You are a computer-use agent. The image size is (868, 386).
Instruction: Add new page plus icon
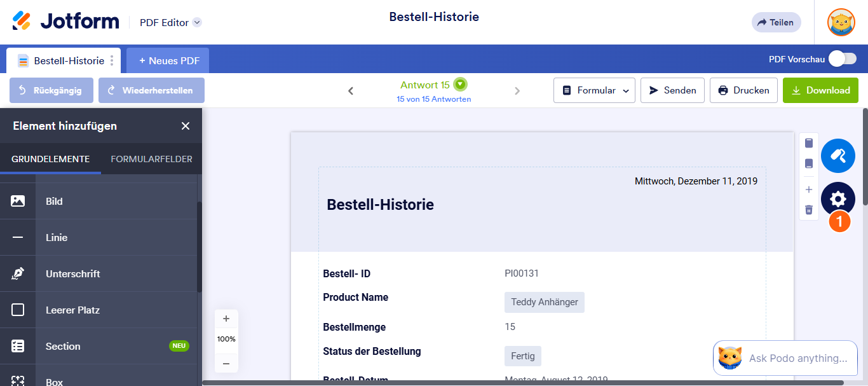(809, 190)
